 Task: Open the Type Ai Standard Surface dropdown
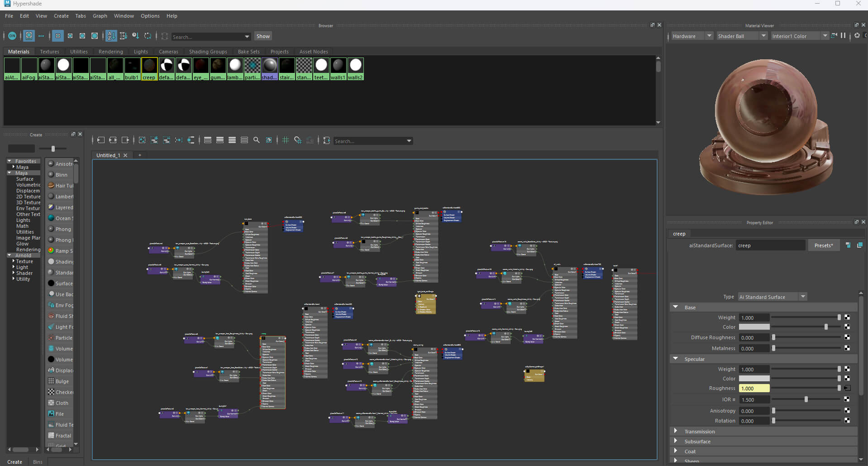tap(773, 297)
